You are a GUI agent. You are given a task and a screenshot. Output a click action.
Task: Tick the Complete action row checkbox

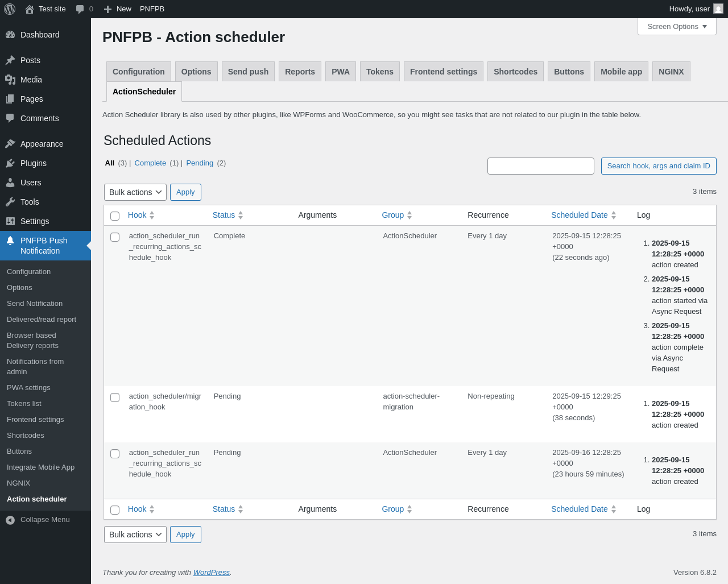pyautogui.click(x=115, y=237)
